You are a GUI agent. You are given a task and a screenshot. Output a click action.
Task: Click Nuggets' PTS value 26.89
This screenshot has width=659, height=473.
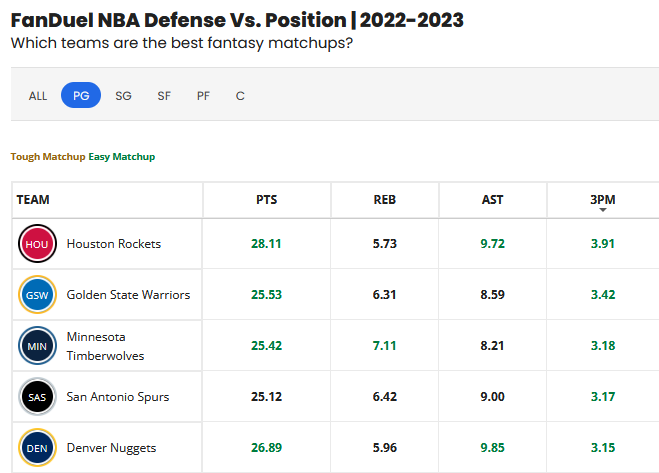tap(266, 448)
